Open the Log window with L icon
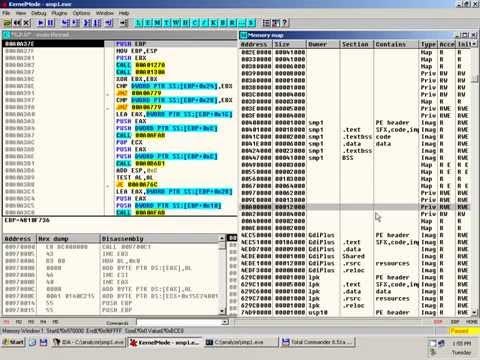 coord(139,23)
